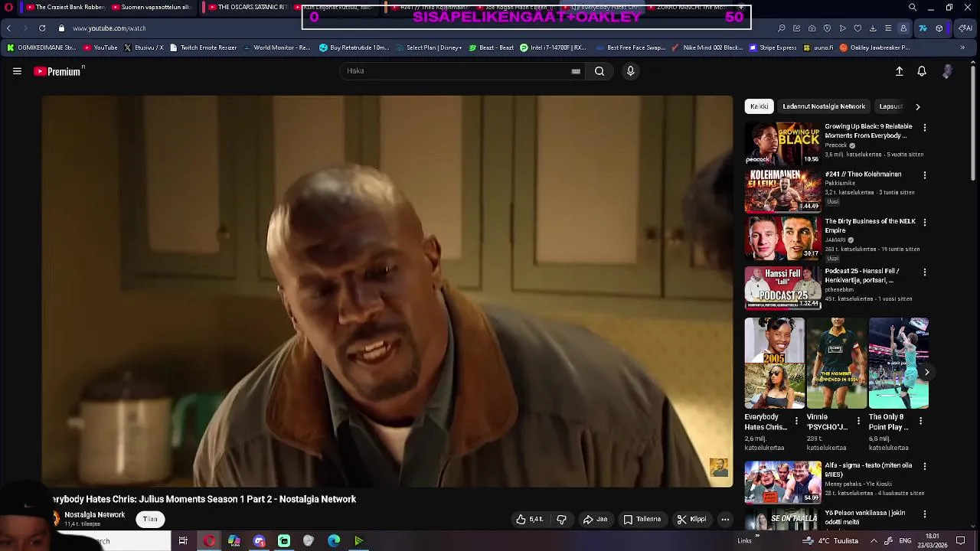Open the YouTube hamburger guide menu
Viewport: 980px width, 551px height.
[17, 71]
